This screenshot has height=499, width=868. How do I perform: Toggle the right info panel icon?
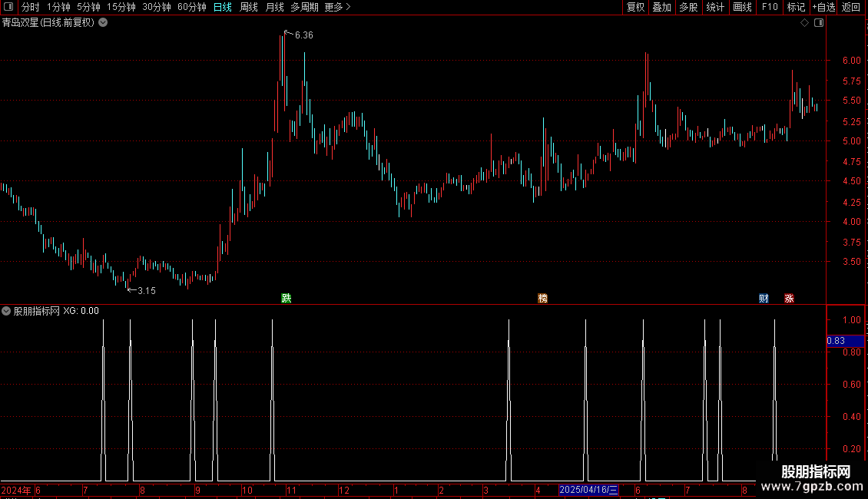tap(819, 23)
